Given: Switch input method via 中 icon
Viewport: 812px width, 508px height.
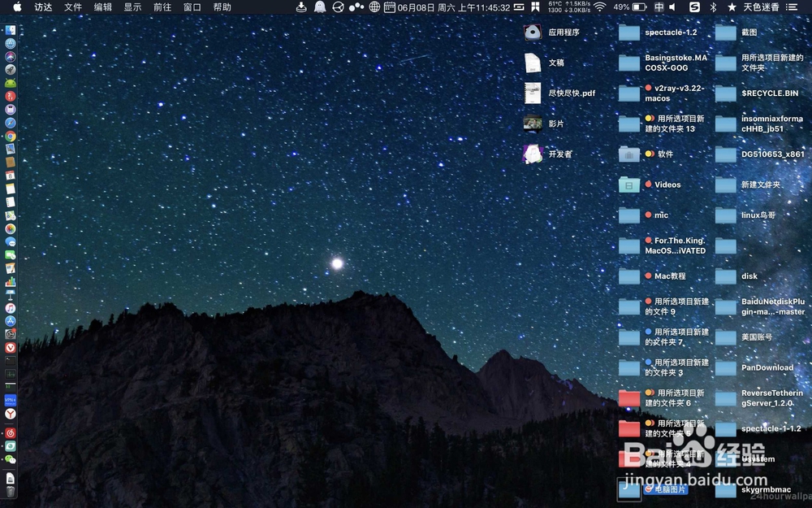Looking at the screenshot, I should pyautogui.click(x=659, y=7).
